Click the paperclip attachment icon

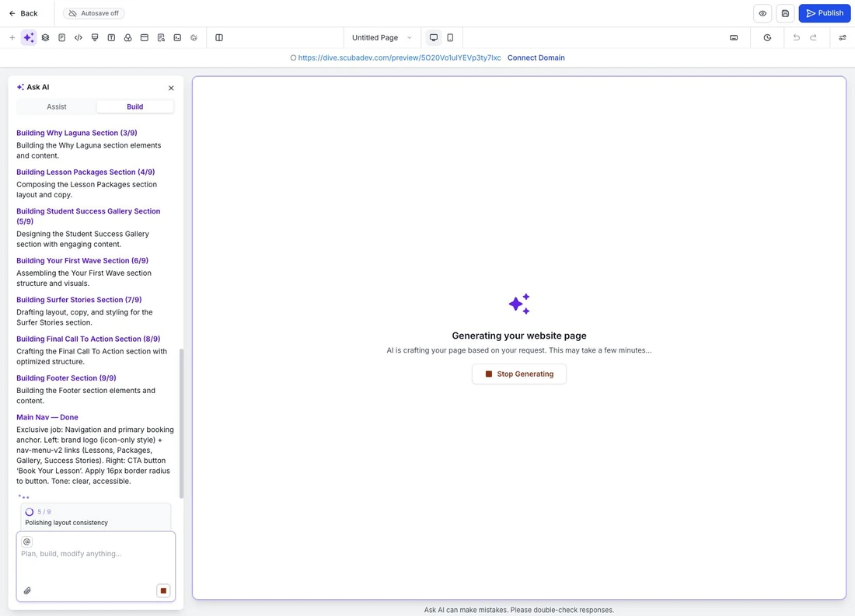click(27, 590)
